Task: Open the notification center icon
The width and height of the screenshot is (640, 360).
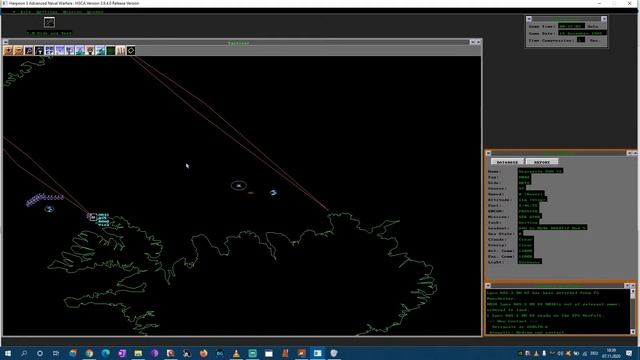Action: point(629,353)
